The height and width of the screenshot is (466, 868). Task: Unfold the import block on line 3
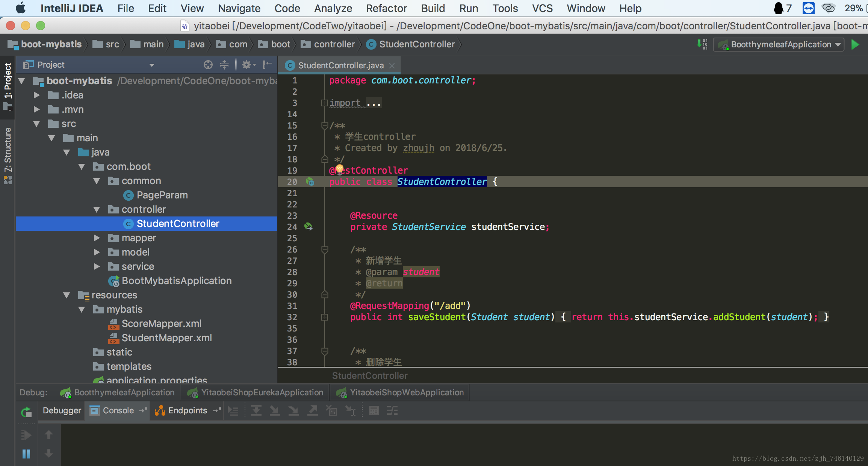(324, 103)
